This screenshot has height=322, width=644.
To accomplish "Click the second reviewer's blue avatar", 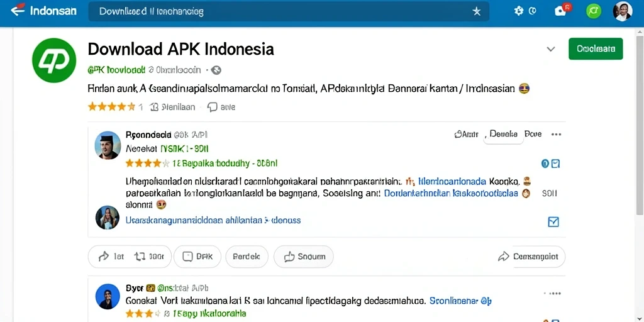I will click(x=108, y=296).
